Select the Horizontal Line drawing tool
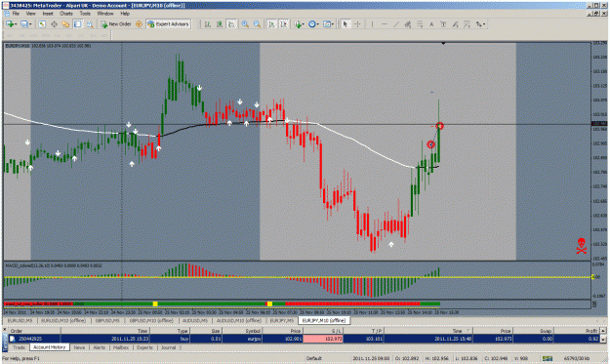Image resolution: width=610 pixels, height=364 pixels. point(385,24)
